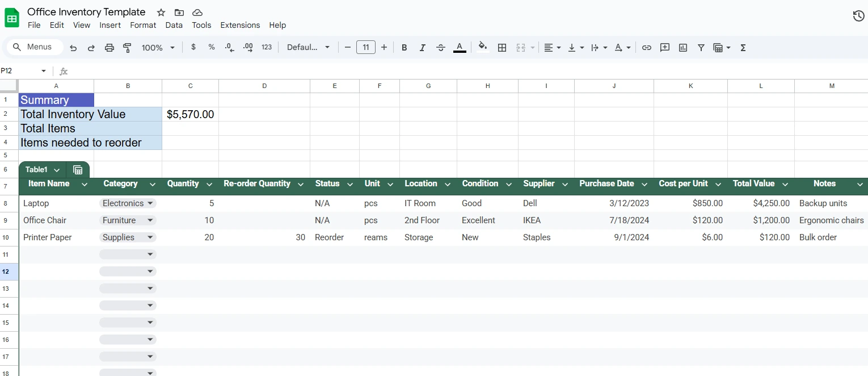
Task: Open the zoom level 100% dropdown
Action: point(158,48)
